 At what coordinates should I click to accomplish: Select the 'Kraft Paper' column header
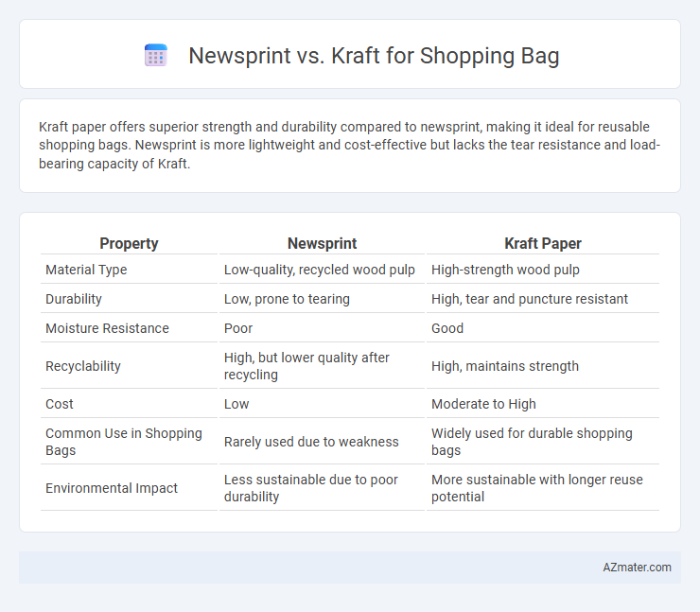[x=543, y=243]
